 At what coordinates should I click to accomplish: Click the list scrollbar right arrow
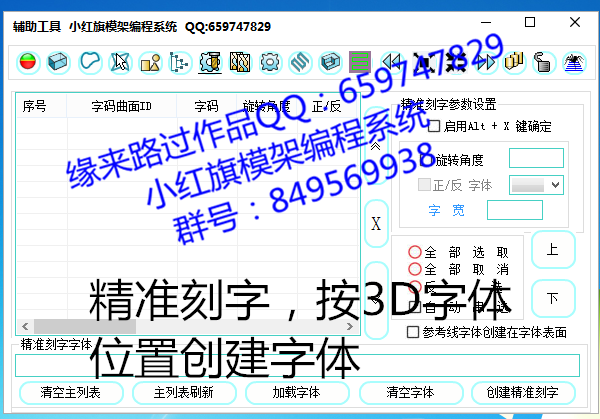[350, 326]
